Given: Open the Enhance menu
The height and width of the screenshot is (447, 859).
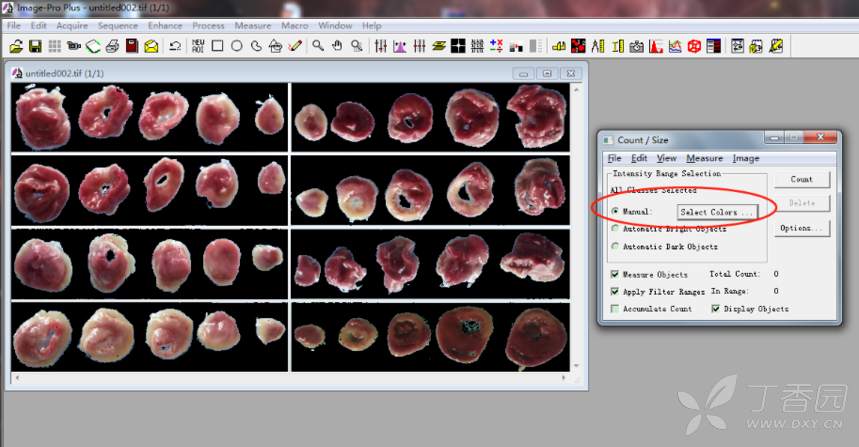Looking at the screenshot, I should coord(165,25).
